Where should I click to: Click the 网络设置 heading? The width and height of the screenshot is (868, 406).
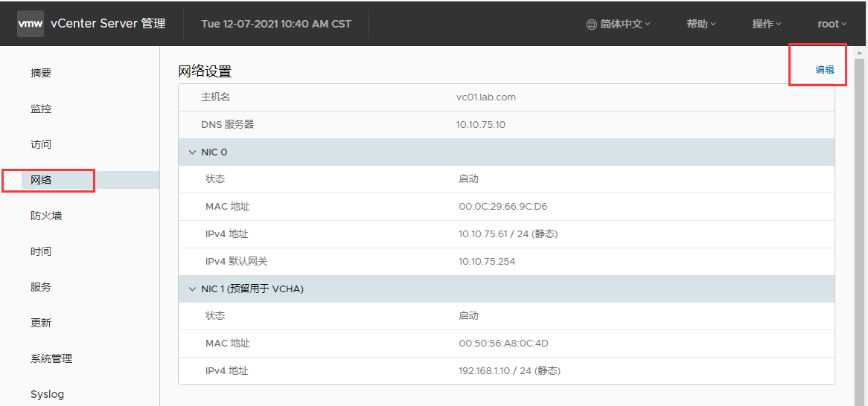coord(205,71)
